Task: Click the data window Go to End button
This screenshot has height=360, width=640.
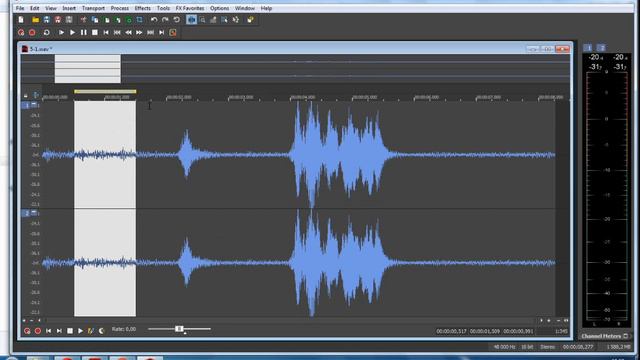Action: [x=59, y=331]
